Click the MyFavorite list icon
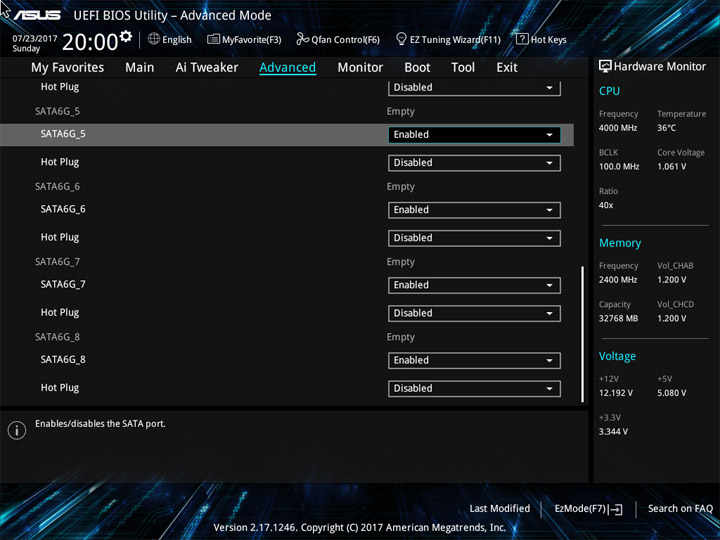The height and width of the screenshot is (540, 720). [213, 39]
